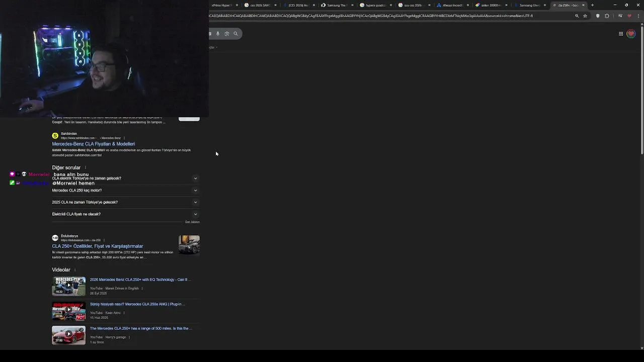The height and width of the screenshot is (362, 644).
Task: Open the zoom magnifier in the address bar
Action: (x=577, y=16)
